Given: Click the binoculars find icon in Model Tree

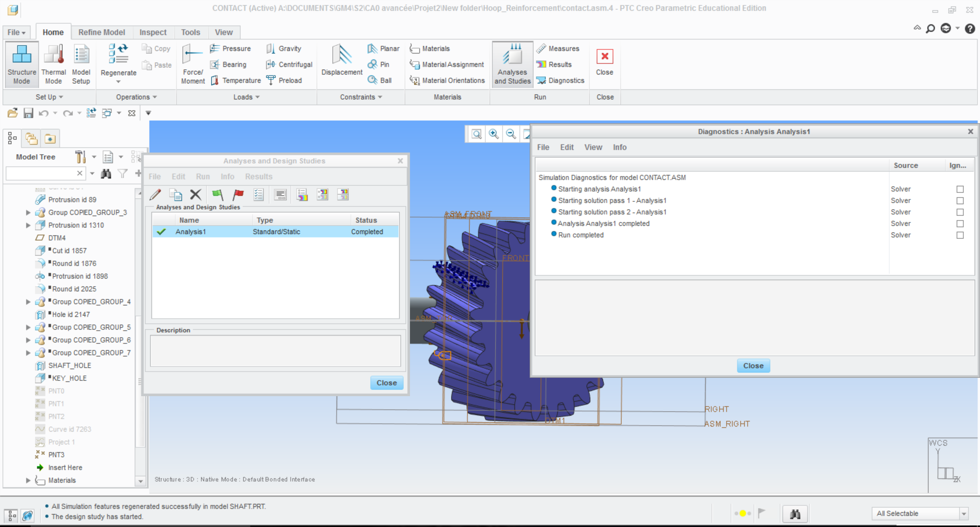Looking at the screenshot, I should click(x=106, y=174).
